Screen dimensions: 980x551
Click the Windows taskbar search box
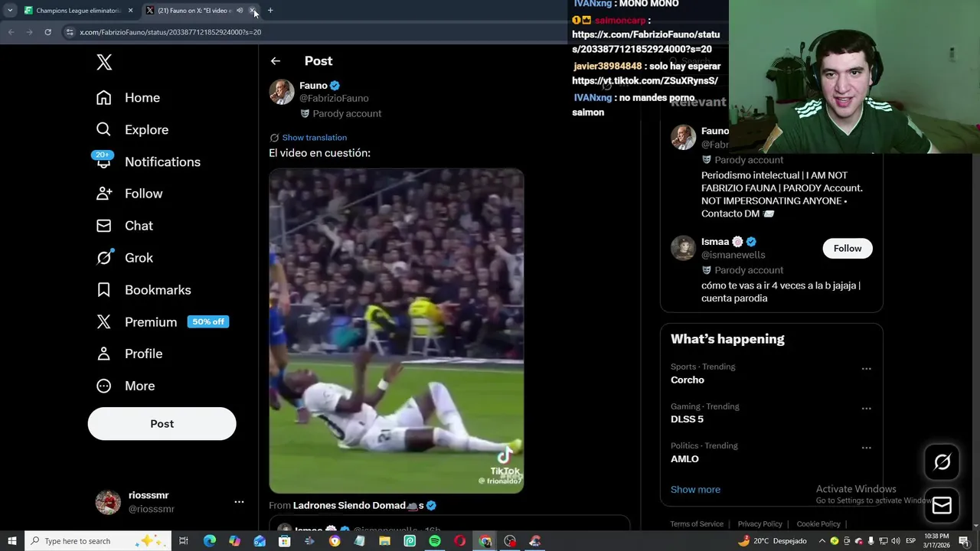[x=97, y=541]
